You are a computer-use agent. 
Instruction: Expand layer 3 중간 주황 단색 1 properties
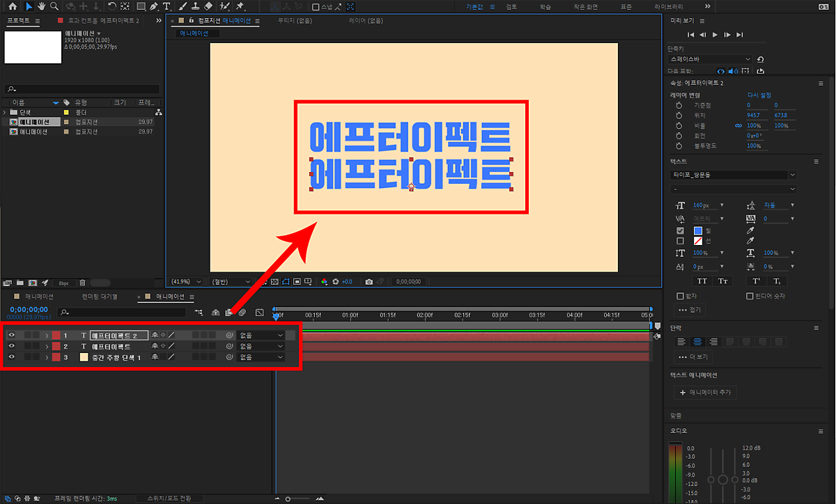point(47,357)
